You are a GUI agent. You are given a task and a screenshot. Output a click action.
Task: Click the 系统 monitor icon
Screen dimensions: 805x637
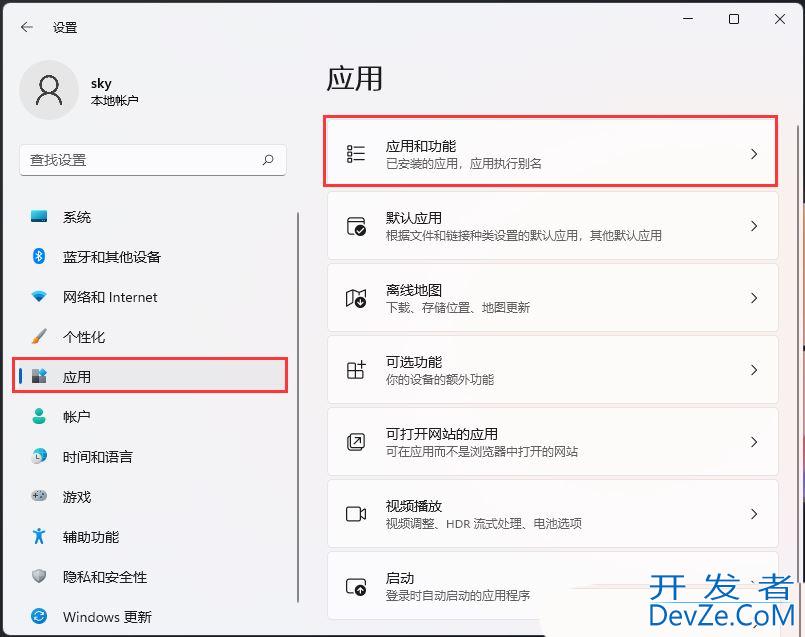[39, 216]
